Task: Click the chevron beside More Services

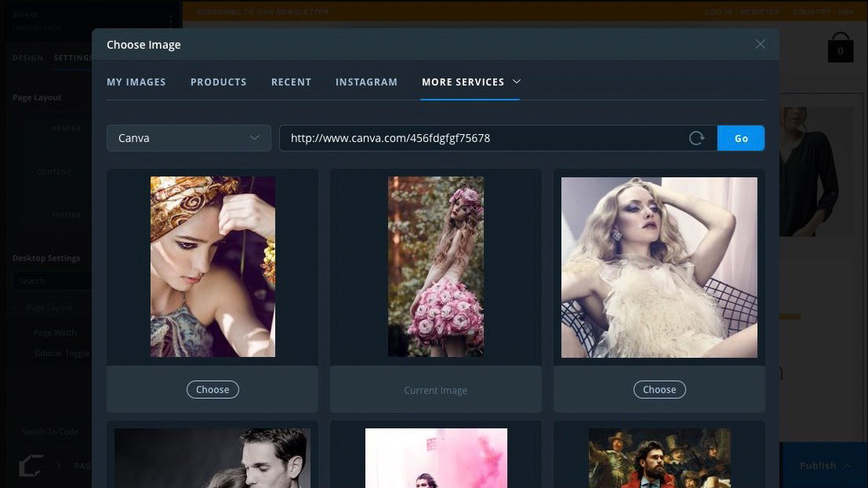Action: [517, 81]
